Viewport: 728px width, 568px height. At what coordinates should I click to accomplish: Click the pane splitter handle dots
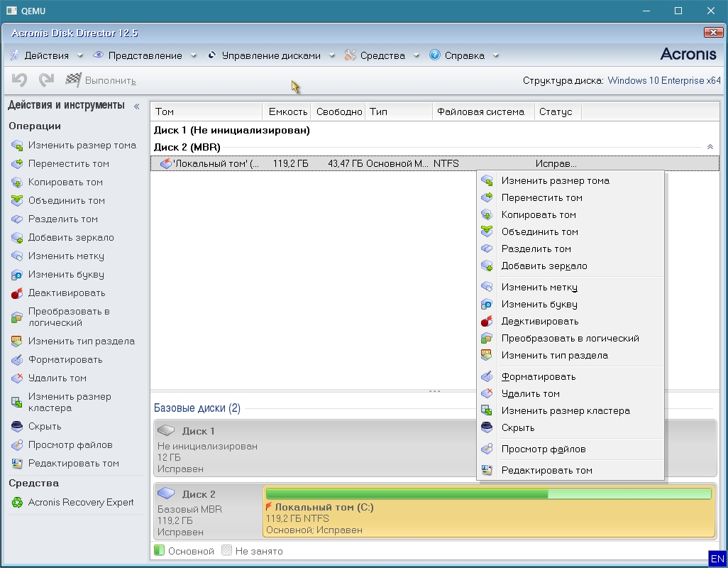pos(434,391)
